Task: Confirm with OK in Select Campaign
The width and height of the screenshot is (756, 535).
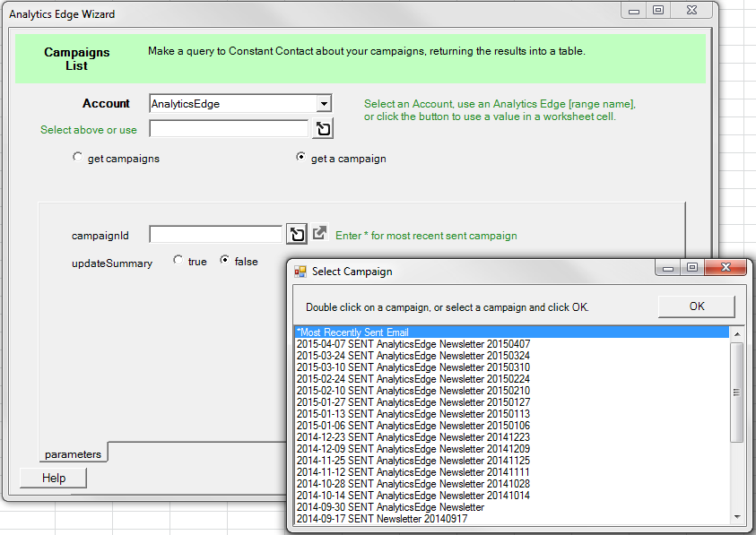Action: [697, 306]
